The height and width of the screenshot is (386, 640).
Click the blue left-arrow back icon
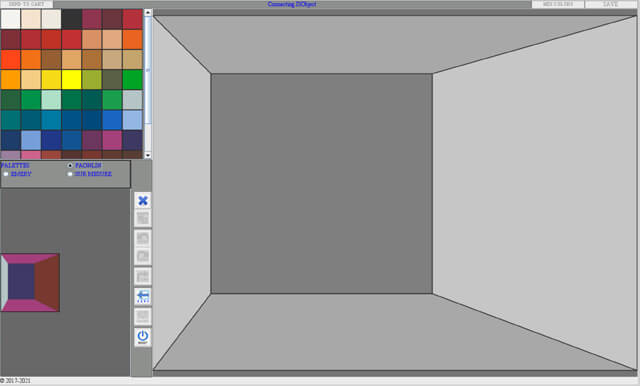click(143, 296)
